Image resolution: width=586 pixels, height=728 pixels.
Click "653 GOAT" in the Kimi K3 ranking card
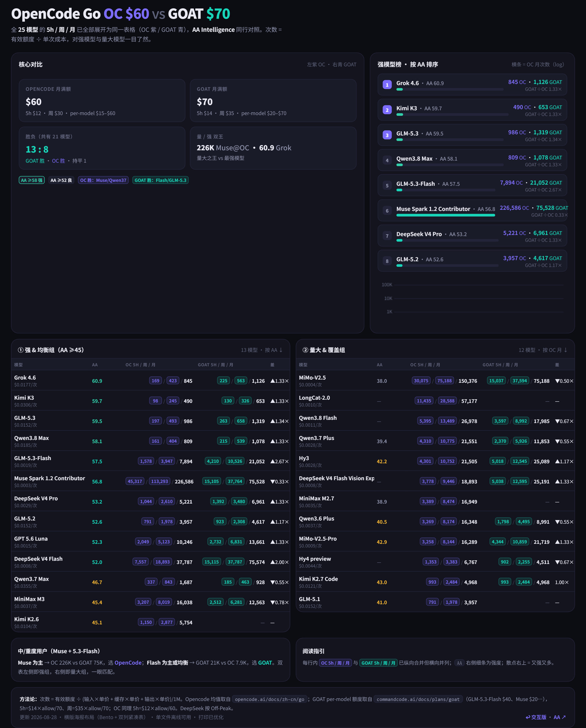point(550,107)
